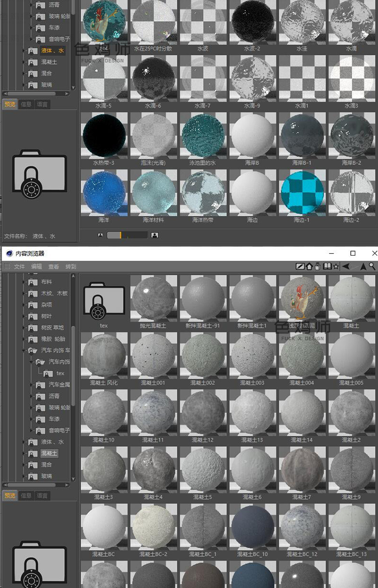Click the pencil edit icon in toolbar
The width and height of the screenshot is (378, 588).
pyautogui.click(x=300, y=266)
